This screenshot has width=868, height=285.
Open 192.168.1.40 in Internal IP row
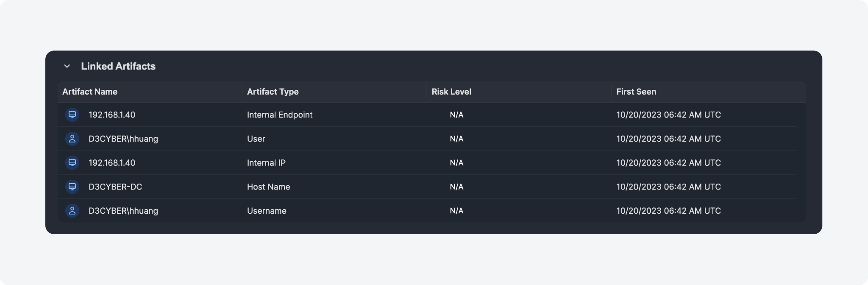pos(112,163)
